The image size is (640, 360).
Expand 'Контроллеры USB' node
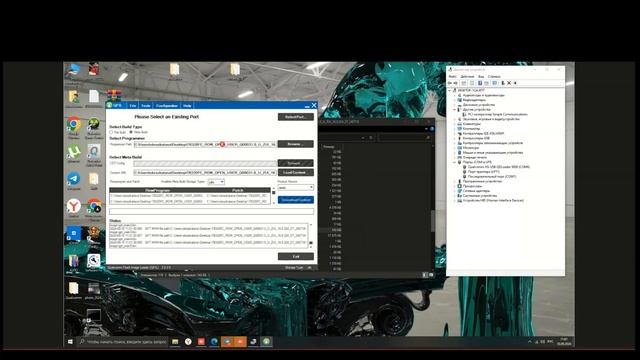click(x=454, y=138)
